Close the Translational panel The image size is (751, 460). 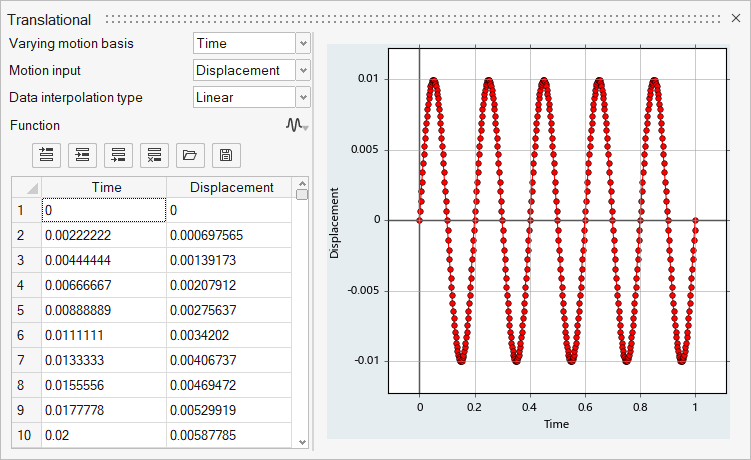(736, 19)
